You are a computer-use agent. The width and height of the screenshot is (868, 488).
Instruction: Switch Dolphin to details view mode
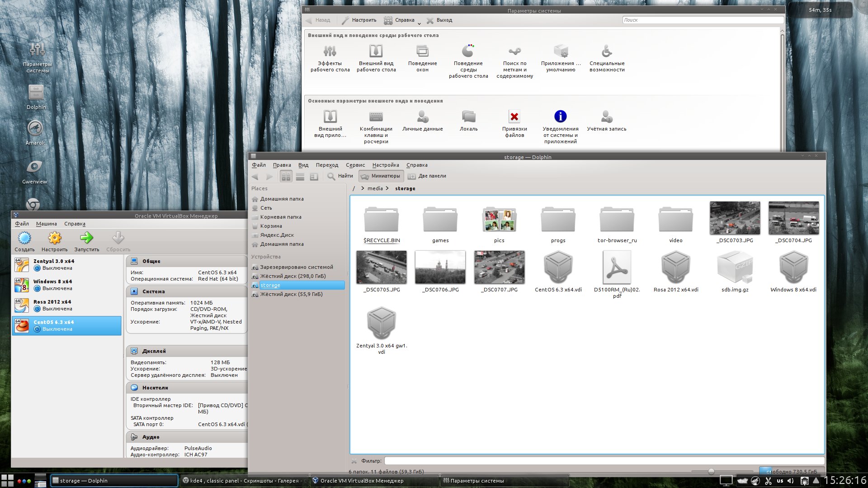314,176
